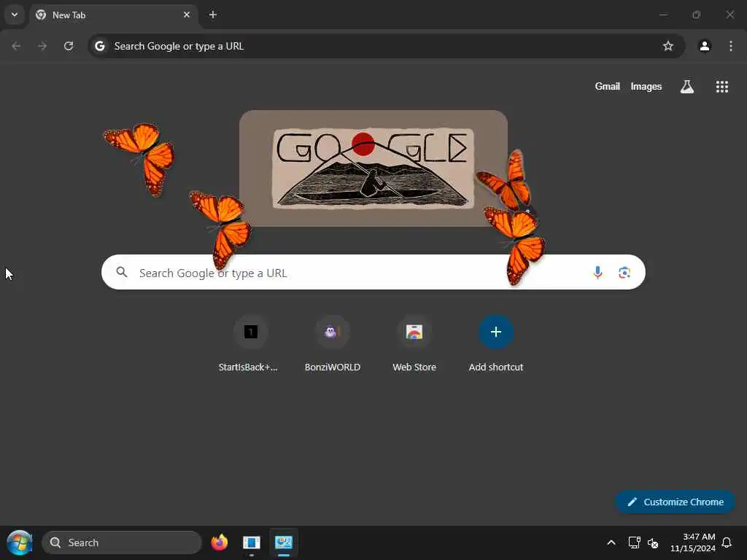Open the Chrome three-dot menu
The image size is (747, 560).
[x=731, y=46]
